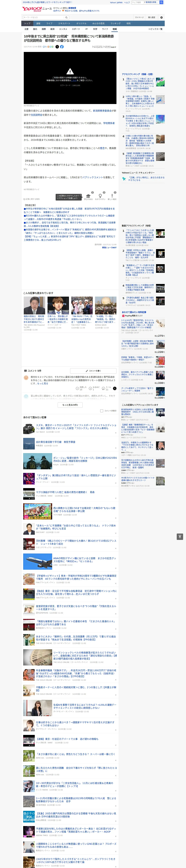Click first commenter's orange avatar
The height and width of the screenshot is (868, 186).
[26, 378]
